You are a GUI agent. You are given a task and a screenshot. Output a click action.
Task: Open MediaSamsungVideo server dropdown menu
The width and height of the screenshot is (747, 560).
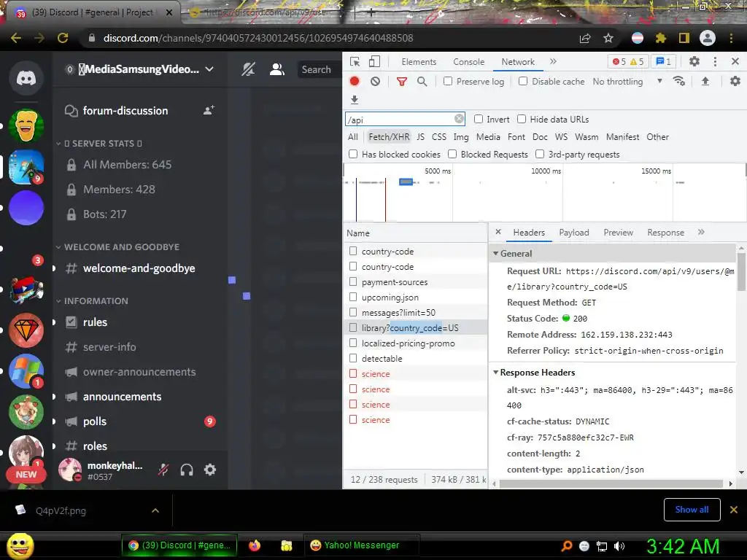pyautogui.click(x=209, y=69)
